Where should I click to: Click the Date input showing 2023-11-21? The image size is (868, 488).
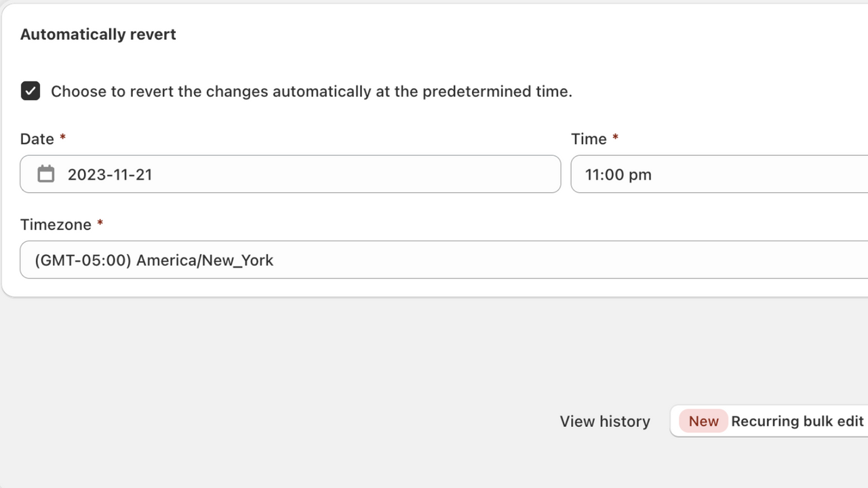[x=290, y=174]
